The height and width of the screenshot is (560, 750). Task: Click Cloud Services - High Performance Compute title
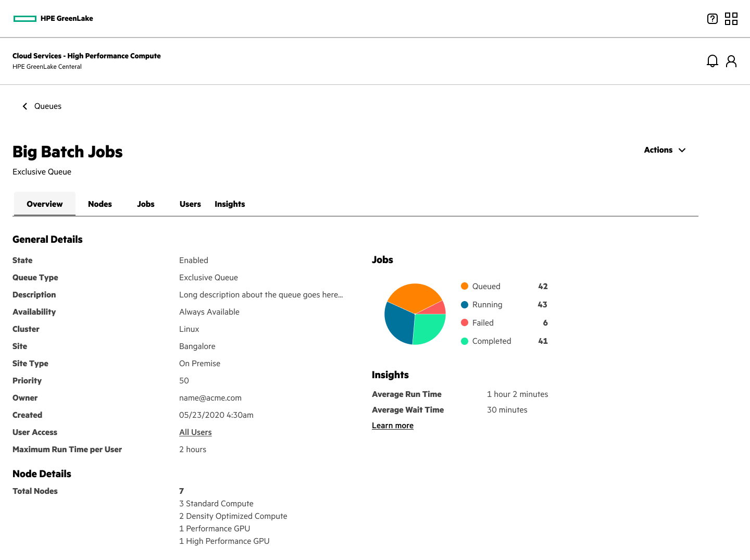86,56
